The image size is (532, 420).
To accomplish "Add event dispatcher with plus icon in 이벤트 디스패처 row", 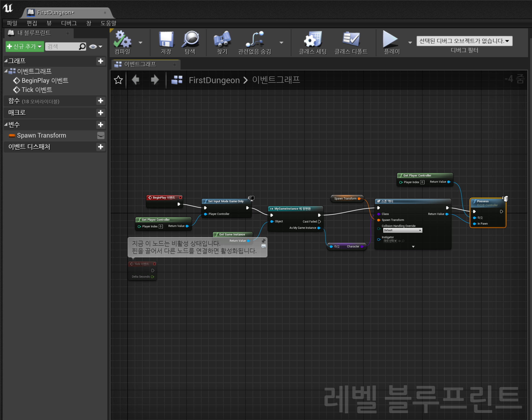I will tap(101, 147).
